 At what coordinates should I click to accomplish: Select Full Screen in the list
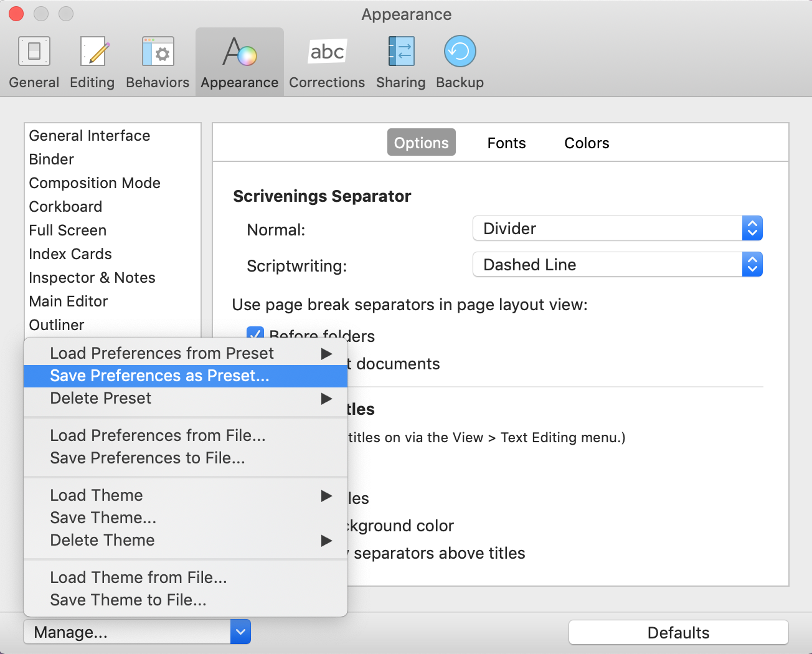(113, 230)
